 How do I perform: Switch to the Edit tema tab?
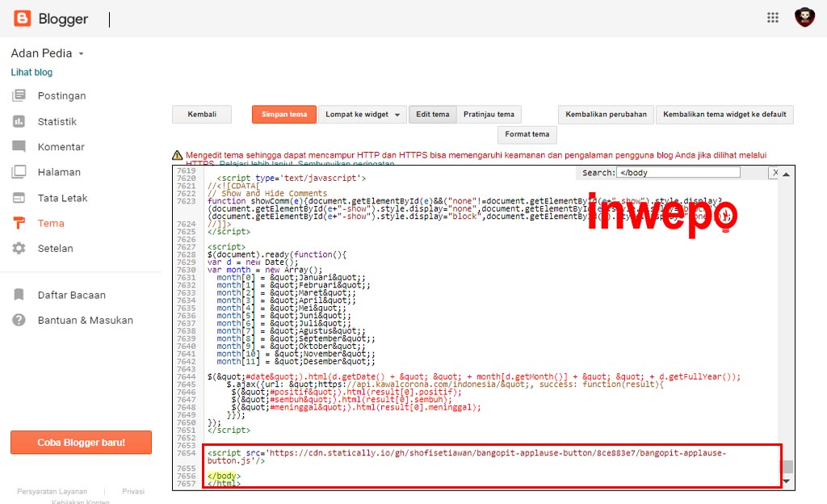point(433,115)
